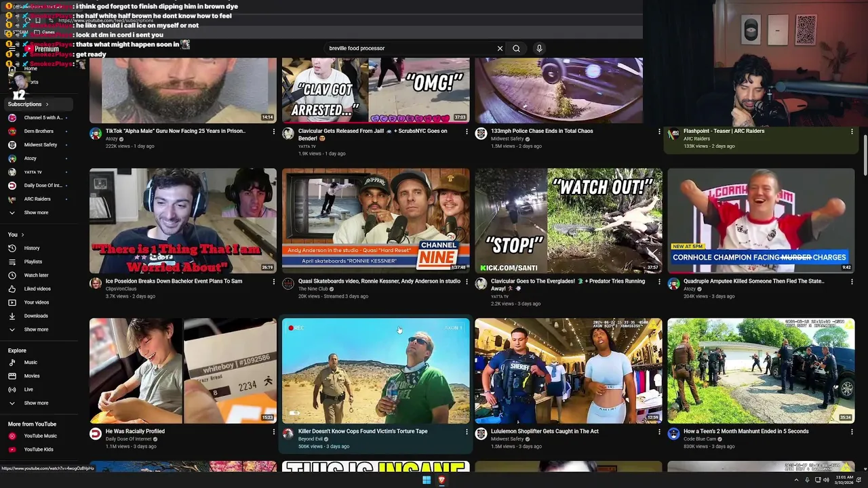Open Brave browser on taskbar
Viewport: 868px width, 488px height.
pyautogui.click(x=441, y=480)
